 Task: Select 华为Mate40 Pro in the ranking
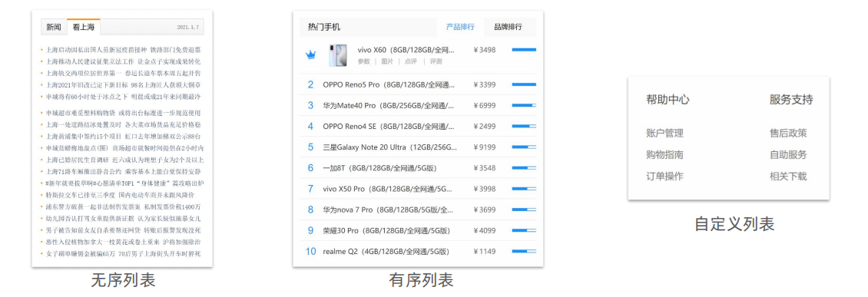pyautogui.click(x=389, y=105)
